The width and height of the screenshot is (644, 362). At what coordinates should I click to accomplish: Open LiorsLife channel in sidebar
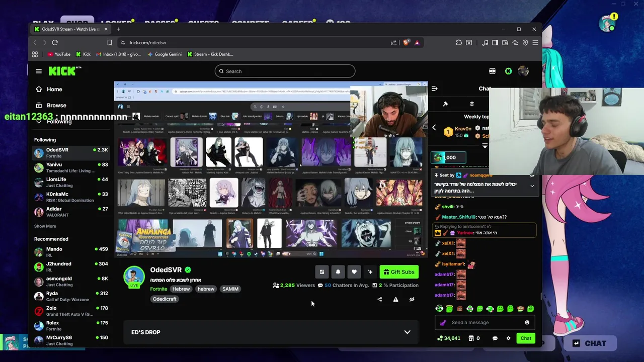pos(71,182)
